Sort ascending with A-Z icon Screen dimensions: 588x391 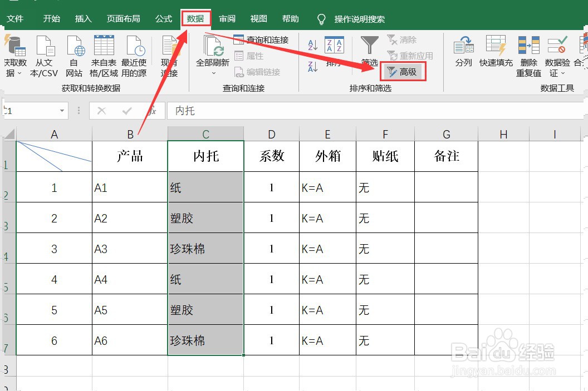coord(312,45)
